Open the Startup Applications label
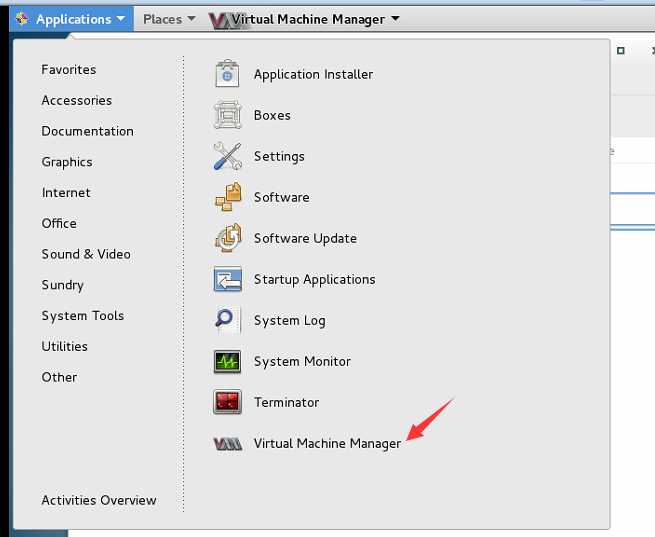The height and width of the screenshot is (537, 655). [315, 279]
